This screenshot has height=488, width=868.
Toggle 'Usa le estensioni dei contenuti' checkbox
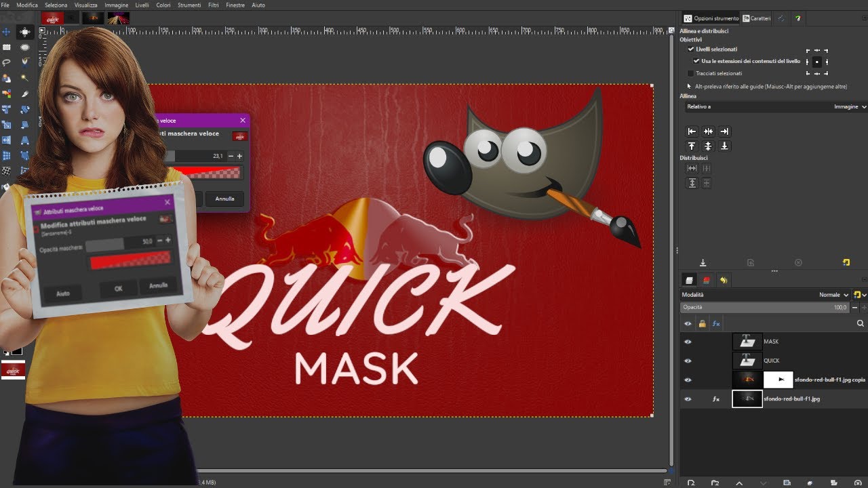pos(696,61)
